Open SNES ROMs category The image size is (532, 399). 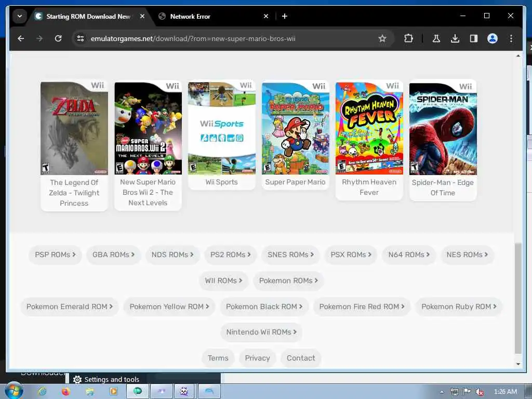click(290, 255)
